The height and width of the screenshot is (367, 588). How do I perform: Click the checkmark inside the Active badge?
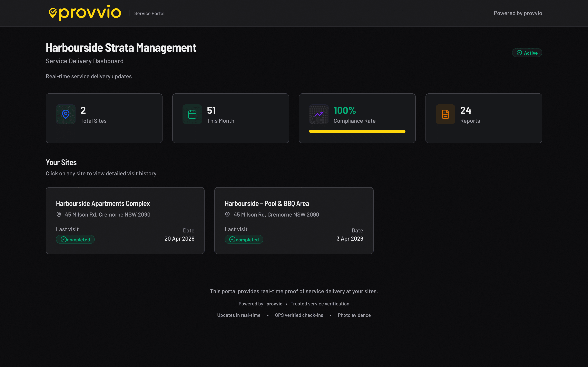pos(519,53)
